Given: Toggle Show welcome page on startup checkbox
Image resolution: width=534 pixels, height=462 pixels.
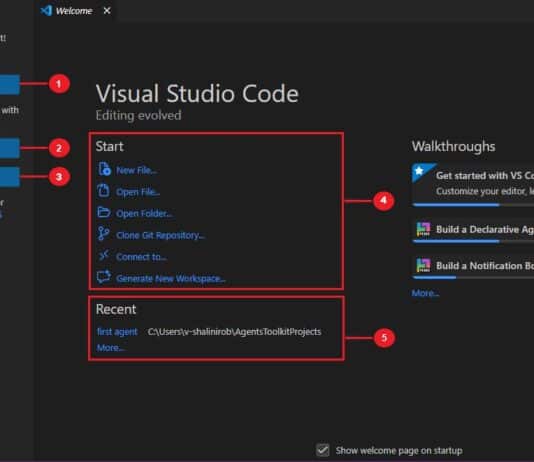Looking at the screenshot, I should click(322, 450).
